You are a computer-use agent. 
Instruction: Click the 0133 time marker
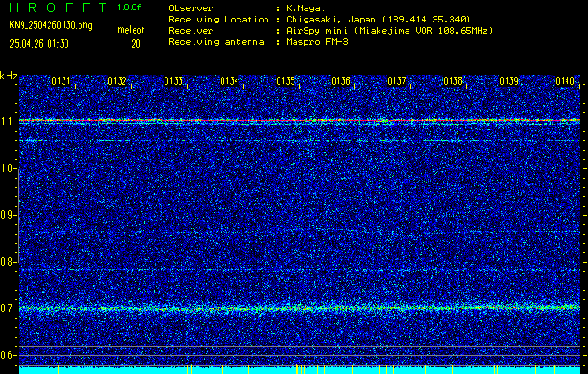pos(173,81)
